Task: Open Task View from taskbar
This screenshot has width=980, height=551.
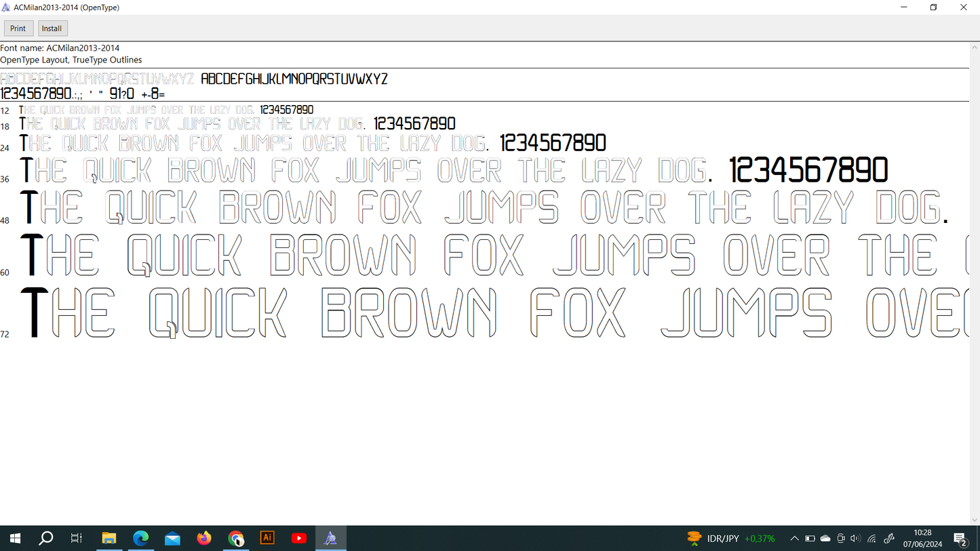Action: (x=77, y=538)
